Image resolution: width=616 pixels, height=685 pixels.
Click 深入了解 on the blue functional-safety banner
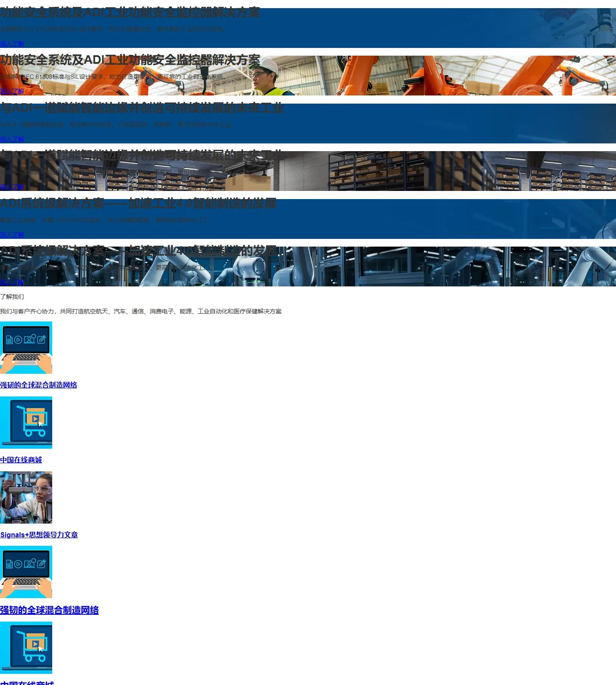click(x=12, y=44)
